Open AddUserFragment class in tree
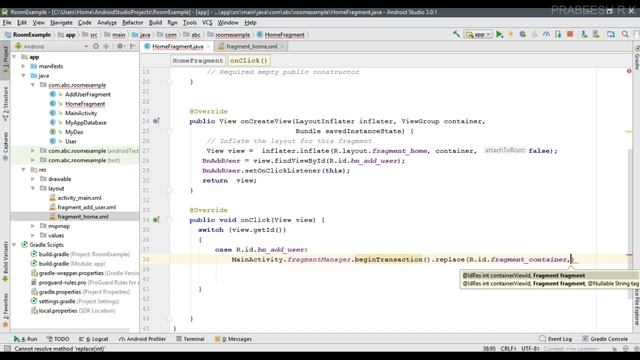Viewport: 640px width, 360px height. click(x=88, y=94)
